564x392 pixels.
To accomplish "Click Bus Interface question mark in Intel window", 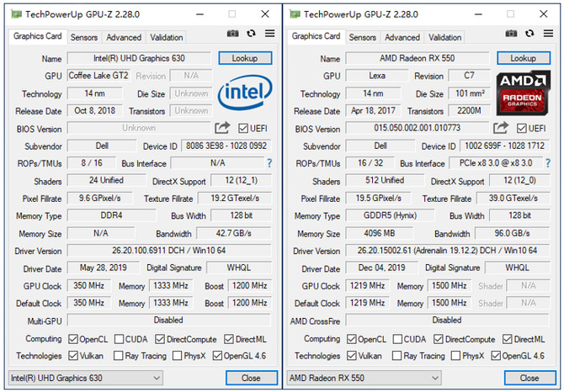I will (269, 163).
